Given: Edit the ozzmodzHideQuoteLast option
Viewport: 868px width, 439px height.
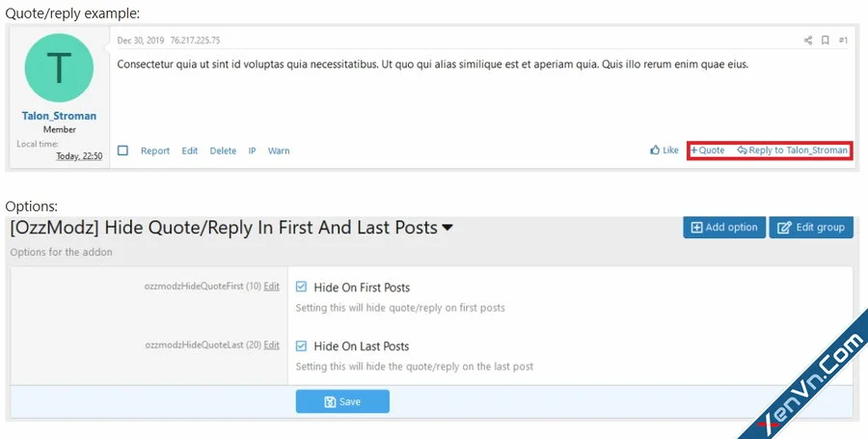Looking at the screenshot, I should pos(271,344).
